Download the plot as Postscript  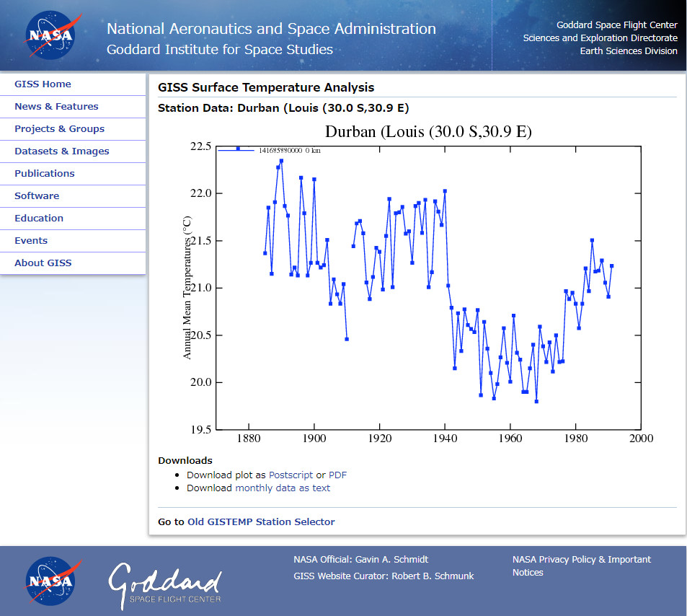(x=291, y=475)
